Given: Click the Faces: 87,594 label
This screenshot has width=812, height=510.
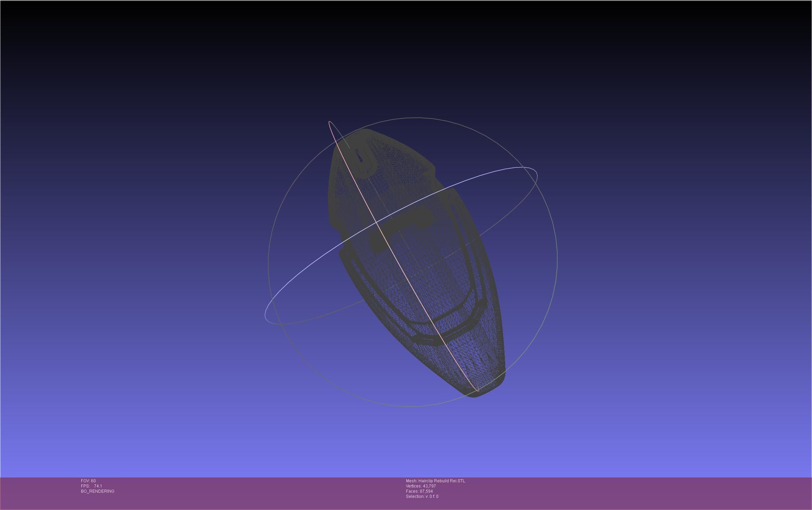Looking at the screenshot, I should [x=419, y=491].
